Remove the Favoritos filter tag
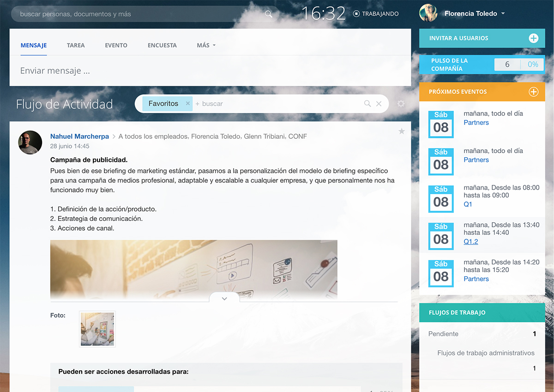 click(x=187, y=104)
